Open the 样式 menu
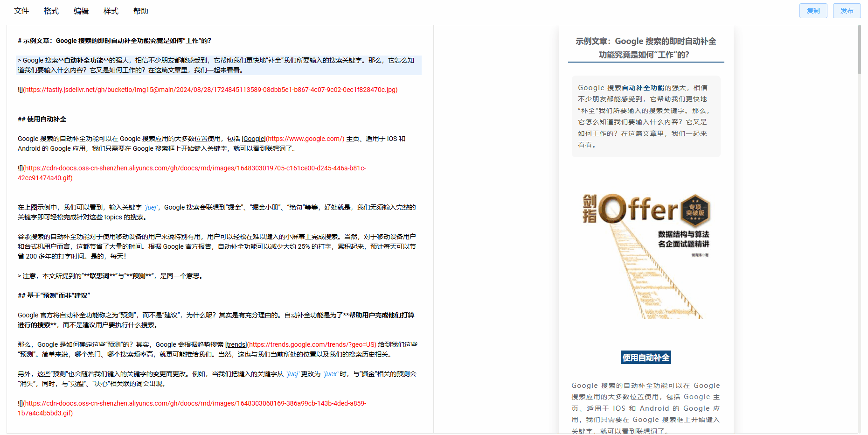The width and height of the screenshot is (868, 435). [111, 11]
